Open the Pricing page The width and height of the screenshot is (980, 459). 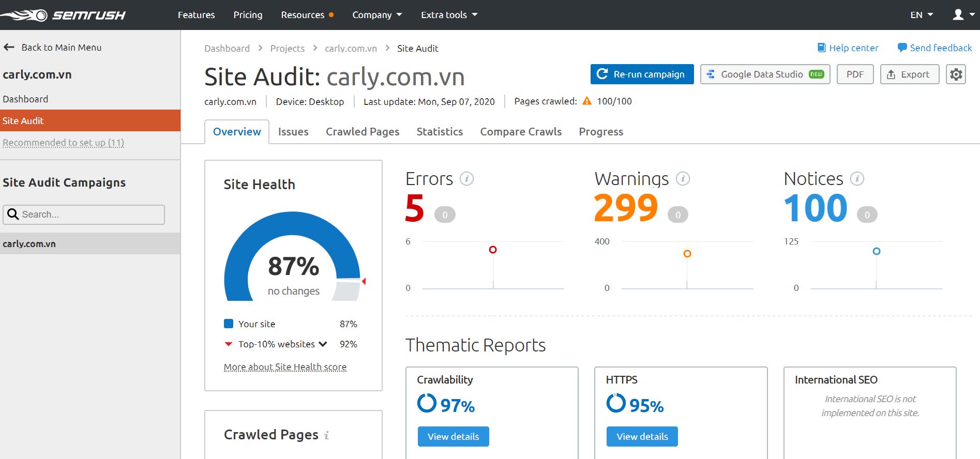click(x=248, y=15)
